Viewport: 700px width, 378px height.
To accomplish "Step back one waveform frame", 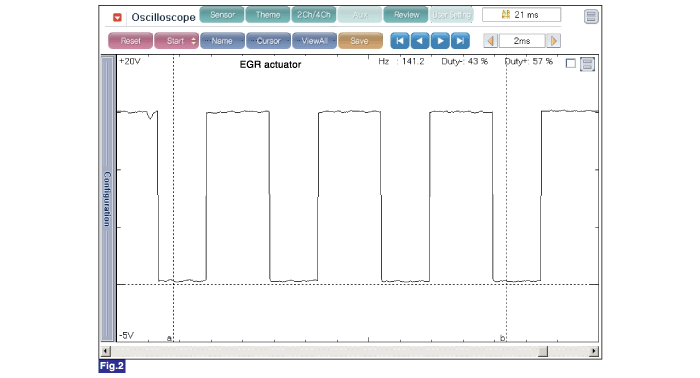I will [x=420, y=41].
